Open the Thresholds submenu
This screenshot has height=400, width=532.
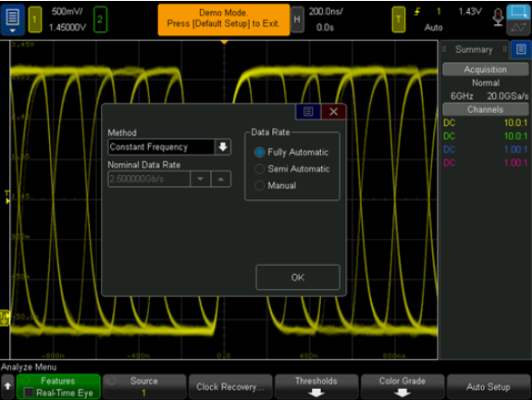[316, 386]
